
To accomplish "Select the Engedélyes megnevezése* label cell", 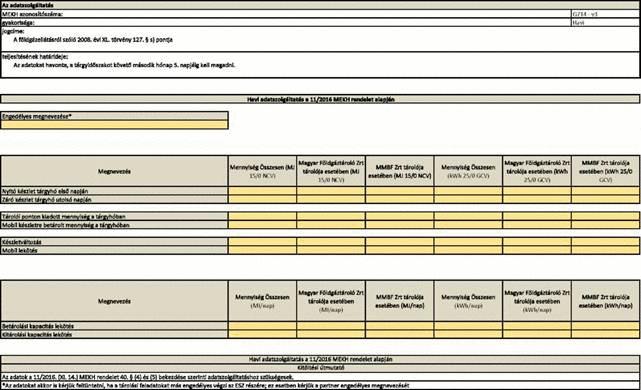I will point(114,116).
